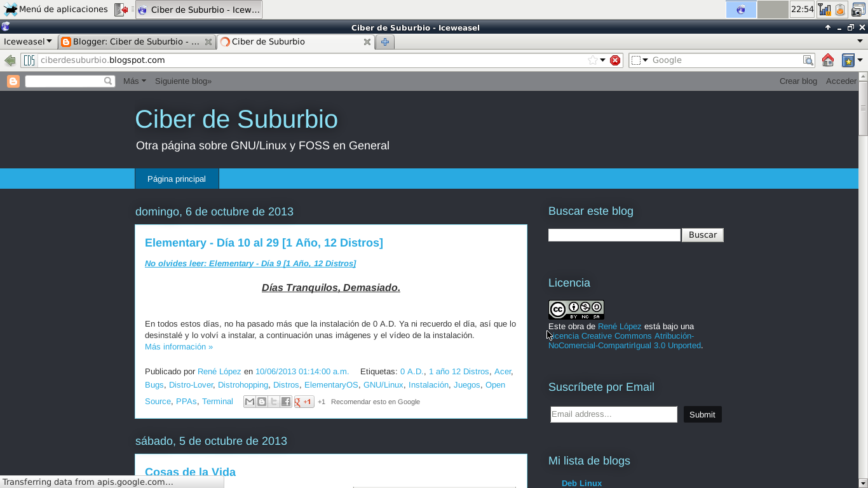Screen dimensions: 868x488
Task: Open the 10/06/2013 01:14:00 a.m. permalink
Action: (x=302, y=372)
